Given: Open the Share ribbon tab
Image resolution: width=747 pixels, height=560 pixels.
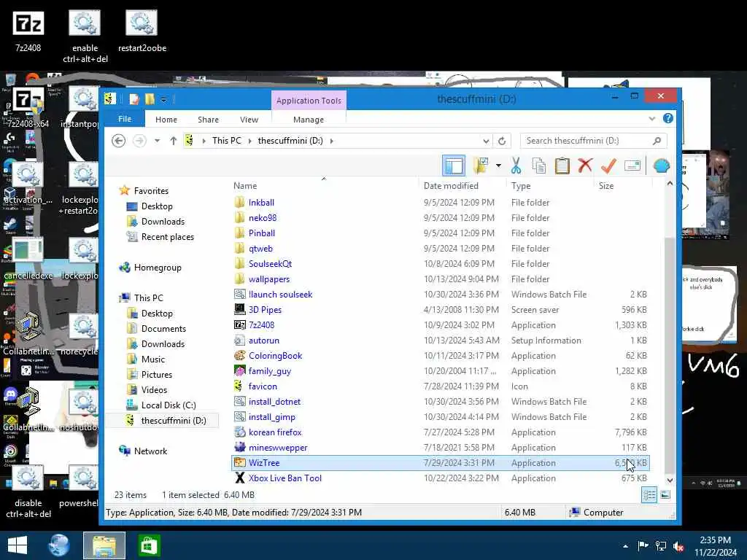Looking at the screenshot, I should (x=208, y=120).
